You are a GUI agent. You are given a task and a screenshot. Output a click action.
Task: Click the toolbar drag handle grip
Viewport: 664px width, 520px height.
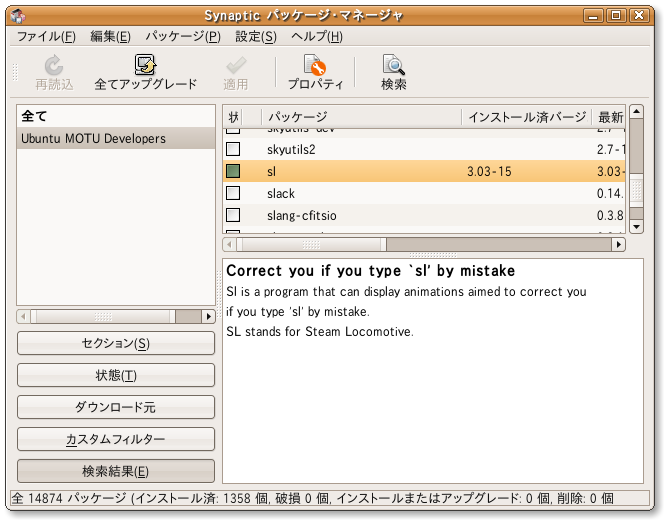click(x=15, y=72)
